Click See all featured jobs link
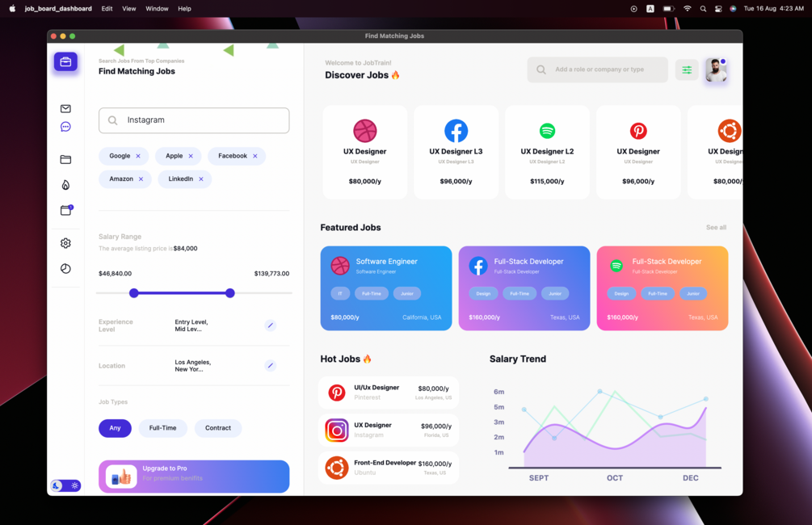 (716, 227)
